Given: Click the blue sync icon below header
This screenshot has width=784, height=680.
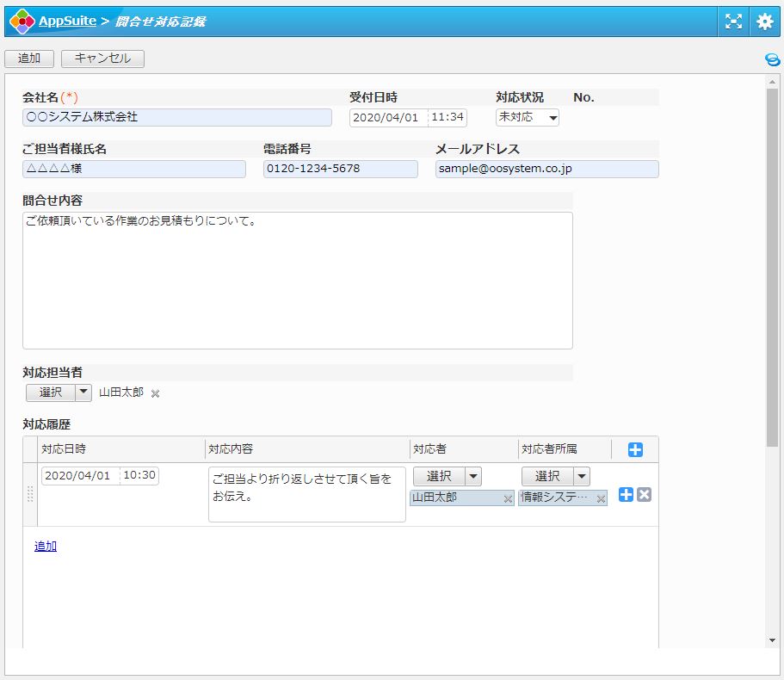Looking at the screenshot, I should coord(772,59).
